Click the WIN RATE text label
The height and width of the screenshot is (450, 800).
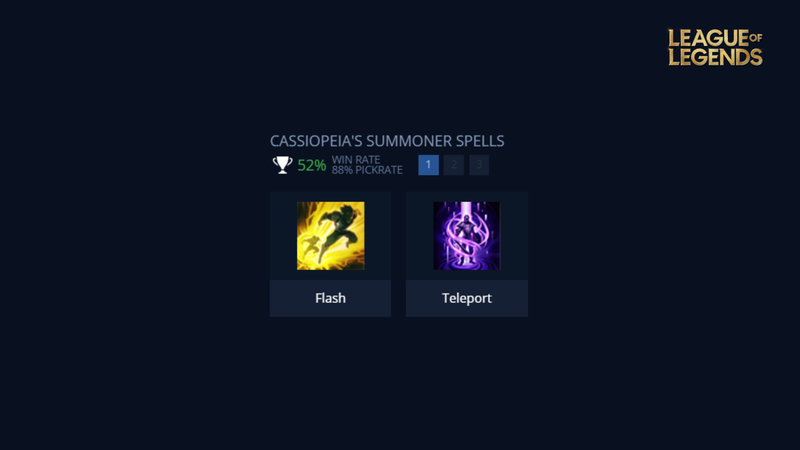356,160
